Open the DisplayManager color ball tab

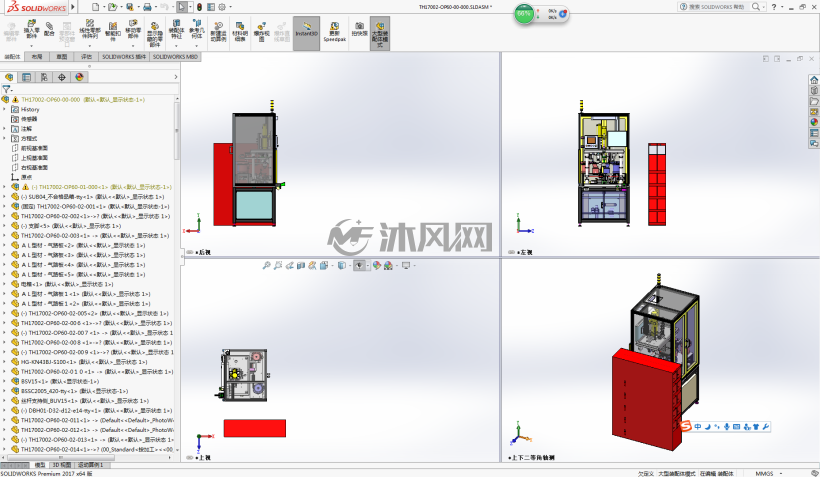(79, 77)
